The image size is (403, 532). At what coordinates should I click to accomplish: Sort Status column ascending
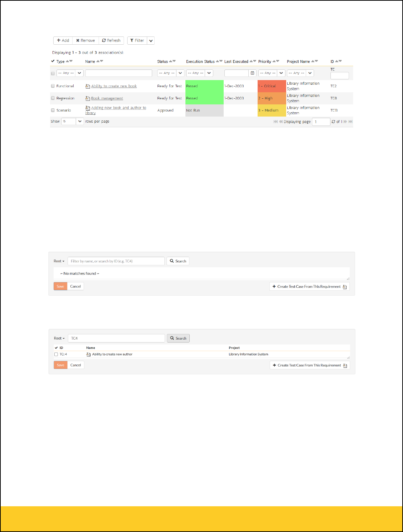click(x=171, y=61)
